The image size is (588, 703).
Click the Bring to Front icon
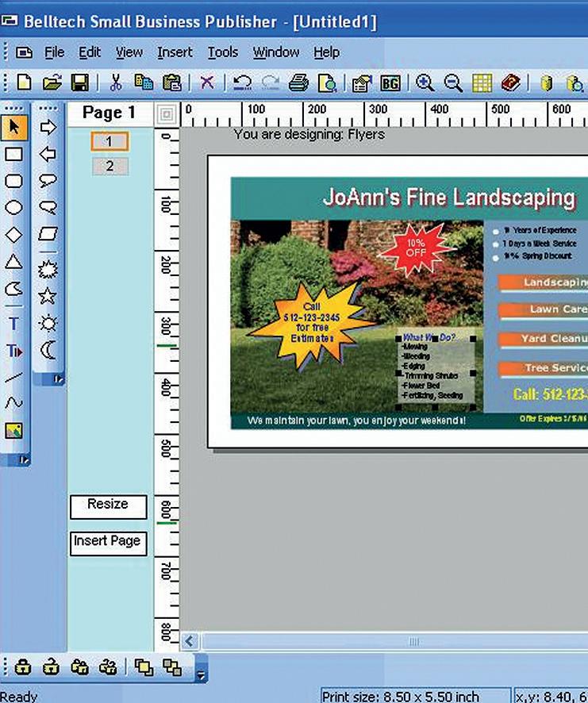[144, 667]
